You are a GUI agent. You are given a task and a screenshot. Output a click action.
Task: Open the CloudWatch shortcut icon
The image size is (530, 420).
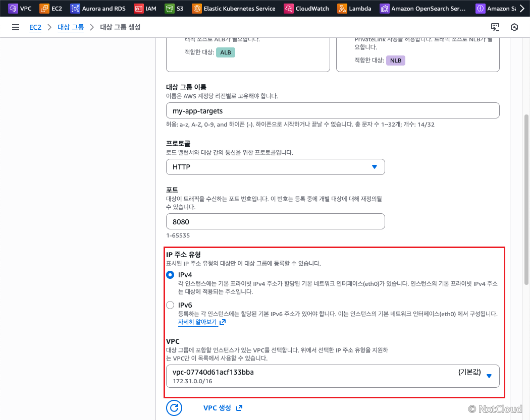(289, 9)
